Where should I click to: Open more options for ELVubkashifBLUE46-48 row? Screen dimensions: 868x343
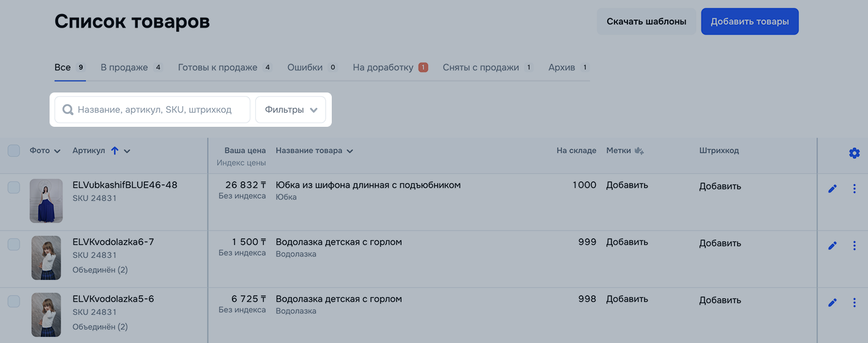(x=855, y=189)
